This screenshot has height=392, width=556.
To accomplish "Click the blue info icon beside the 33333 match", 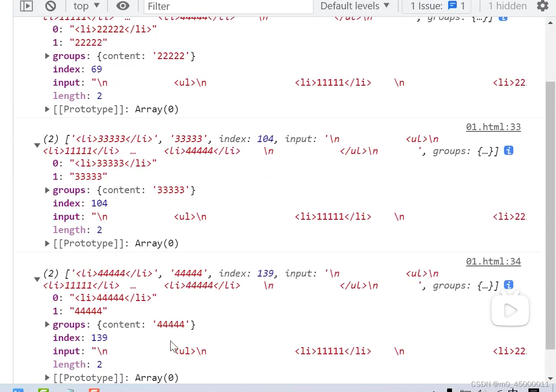I will [508, 150].
